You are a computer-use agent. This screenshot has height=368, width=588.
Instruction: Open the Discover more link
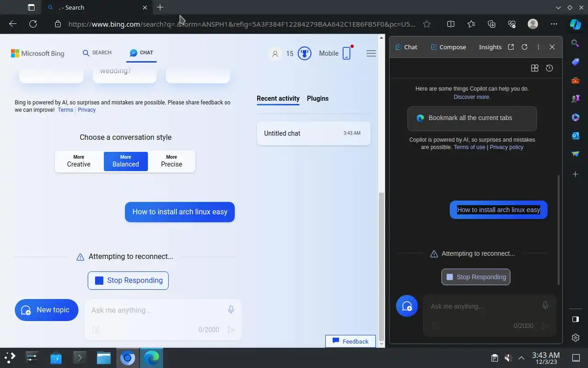[472, 97]
